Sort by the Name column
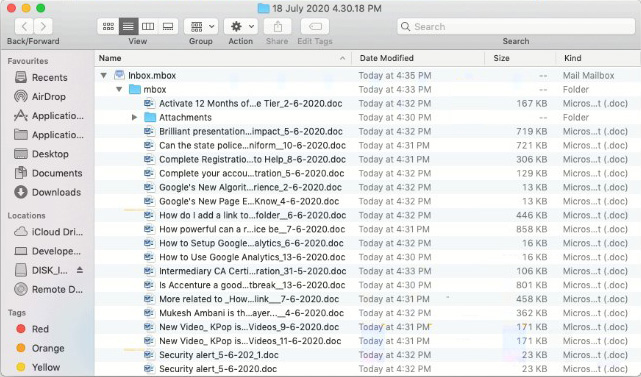Image resolution: width=641 pixels, height=377 pixels. [223, 58]
